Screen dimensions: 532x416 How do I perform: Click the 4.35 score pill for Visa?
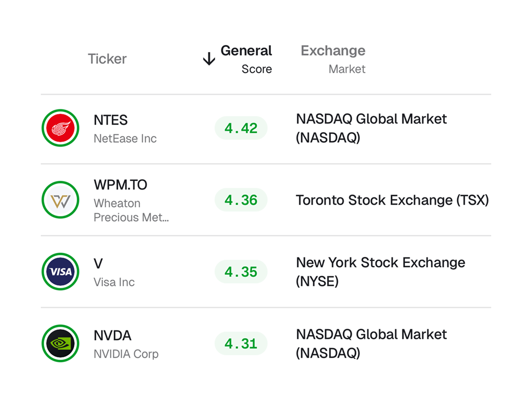click(x=241, y=272)
